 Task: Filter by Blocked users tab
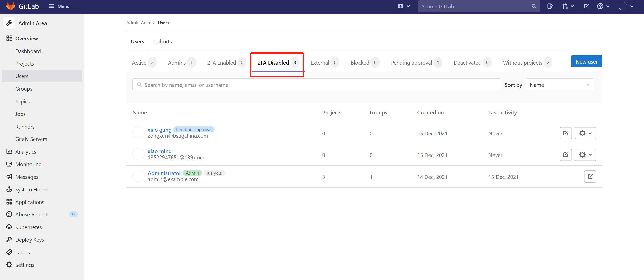(x=365, y=63)
